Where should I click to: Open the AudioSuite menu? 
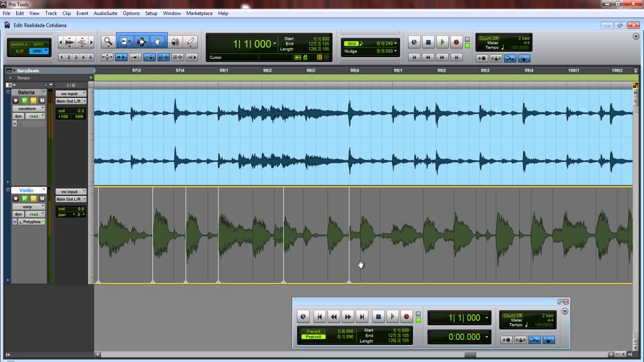point(105,13)
